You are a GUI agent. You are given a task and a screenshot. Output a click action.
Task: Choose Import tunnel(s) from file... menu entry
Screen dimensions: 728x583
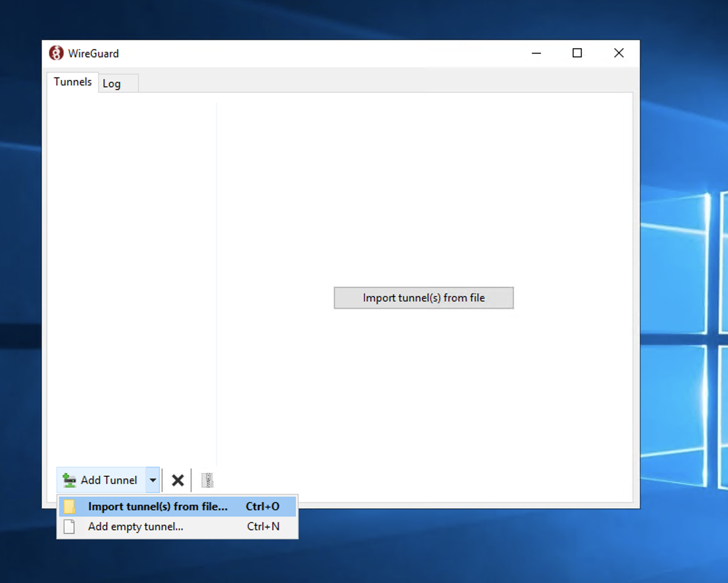tap(177, 506)
